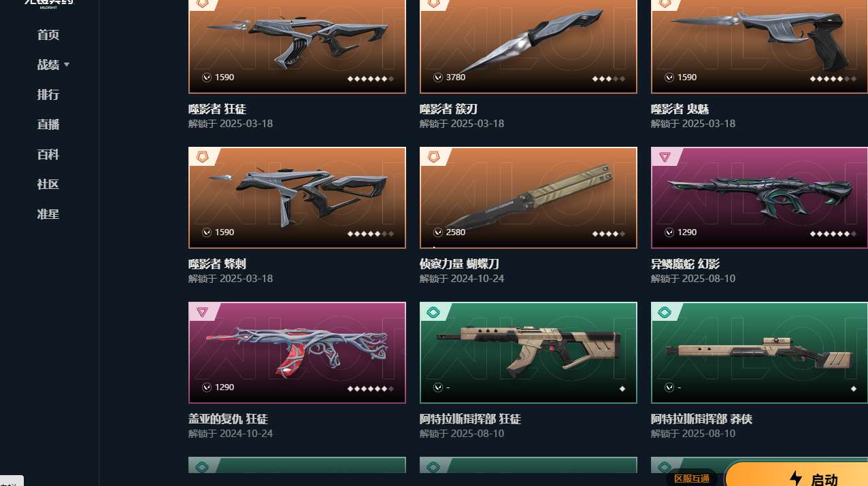Click the VP currency icon on 侦察力量 蝴蝶刀 card
The width and height of the screenshot is (868, 486).
click(438, 232)
